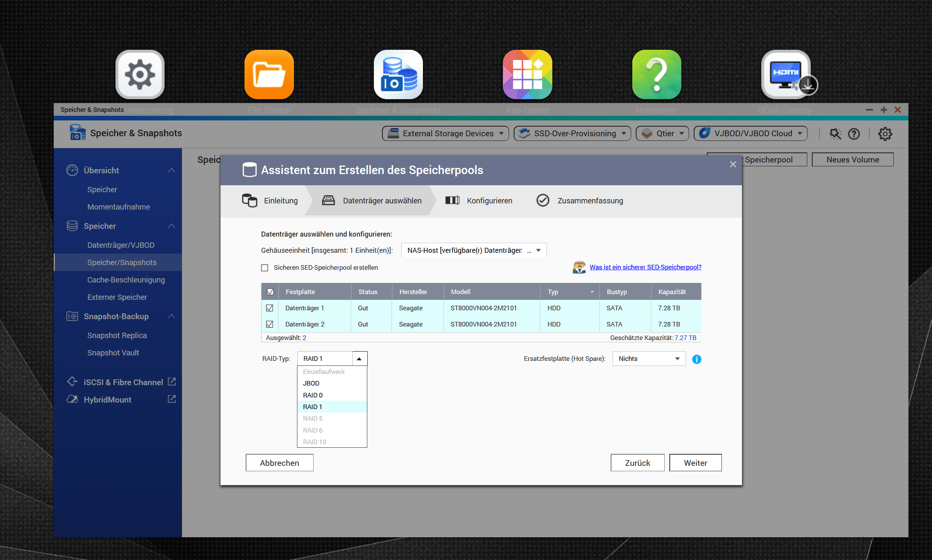Click the blue Hot Spare info icon

696,359
